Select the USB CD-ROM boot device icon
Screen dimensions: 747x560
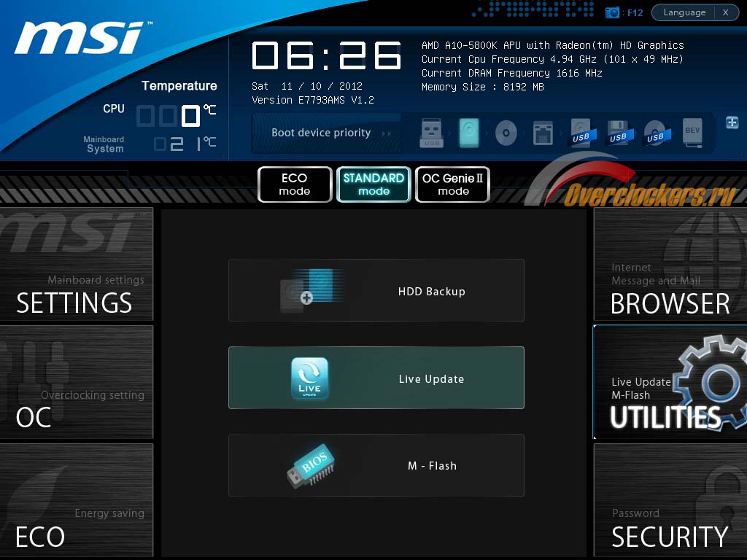pyautogui.click(x=657, y=133)
